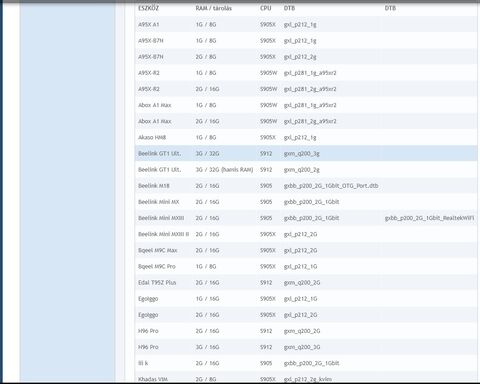The image size is (480, 384).
Task: Click gxl_p212_2G in the Beelink Mini MXIII II row
Action: click(x=300, y=234)
